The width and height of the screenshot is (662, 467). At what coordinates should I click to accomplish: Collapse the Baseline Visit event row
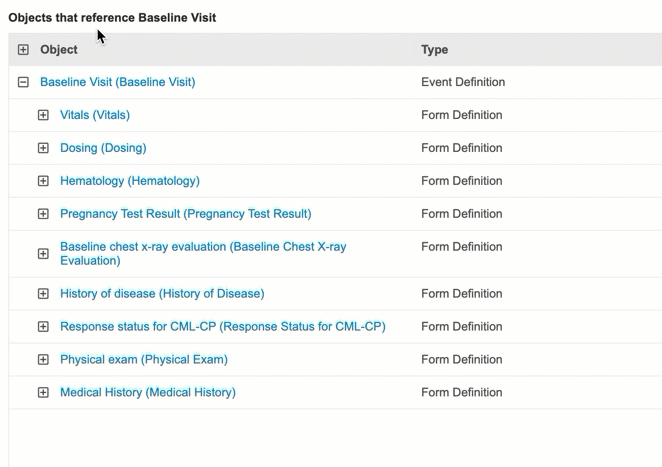coord(23,83)
